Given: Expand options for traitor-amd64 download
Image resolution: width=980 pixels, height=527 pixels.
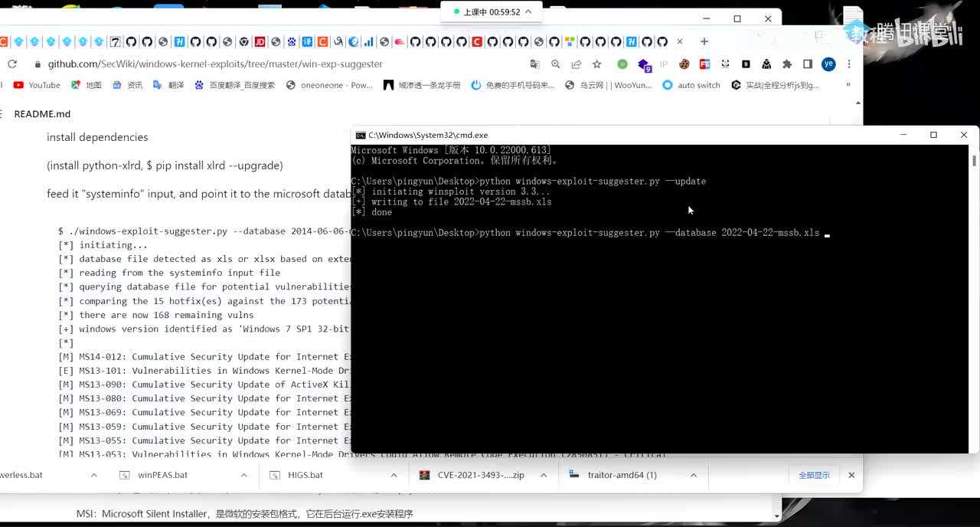Looking at the screenshot, I should coord(693,475).
